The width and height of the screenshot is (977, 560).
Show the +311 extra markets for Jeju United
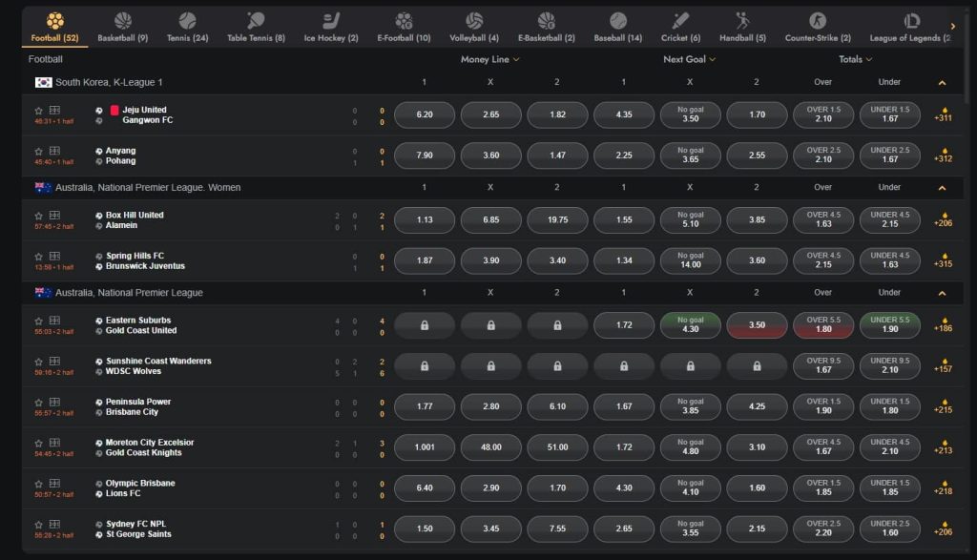point(943,114)
